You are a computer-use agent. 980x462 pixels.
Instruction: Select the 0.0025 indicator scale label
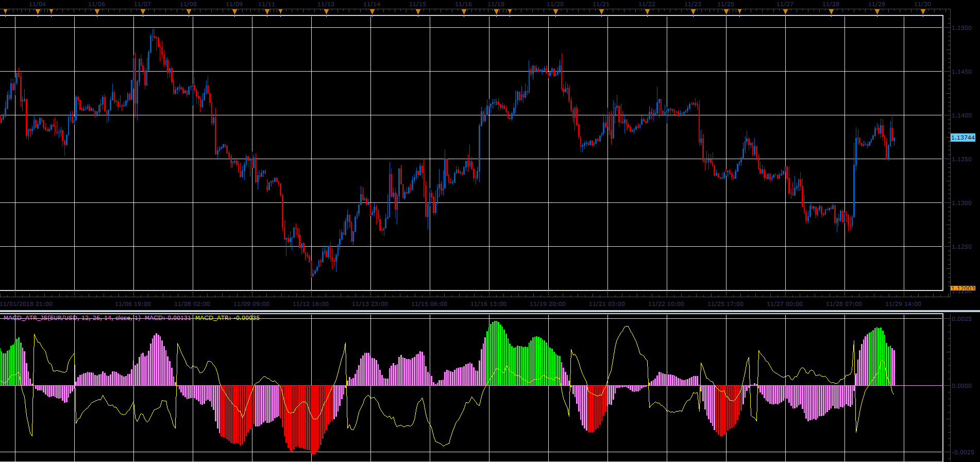(961, 319)
